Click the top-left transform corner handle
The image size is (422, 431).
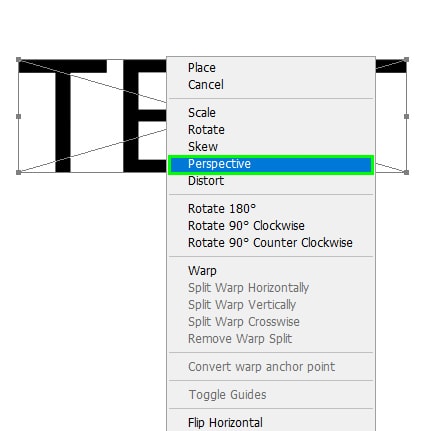[19, 60]
